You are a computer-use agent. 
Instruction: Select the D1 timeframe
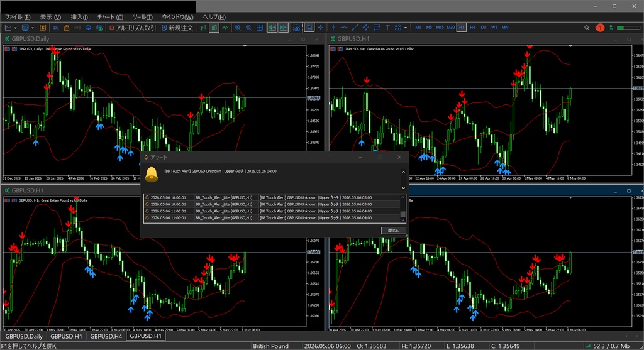point(483,28)
